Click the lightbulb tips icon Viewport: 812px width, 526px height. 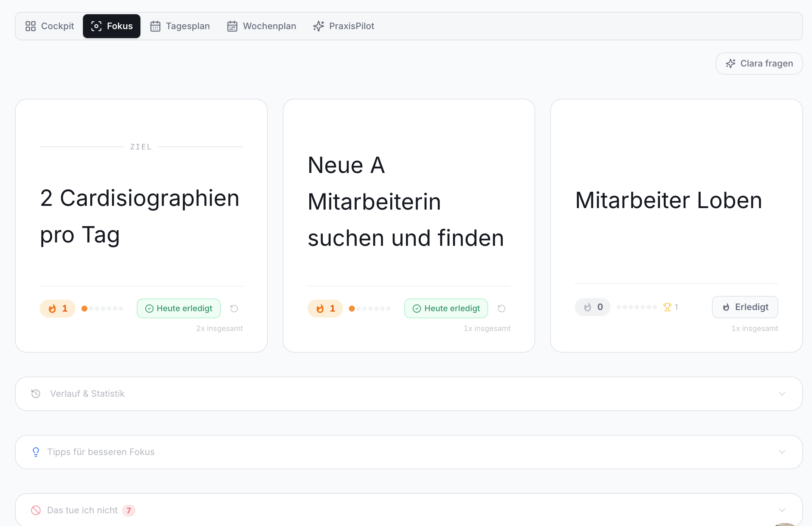point(36,452)
